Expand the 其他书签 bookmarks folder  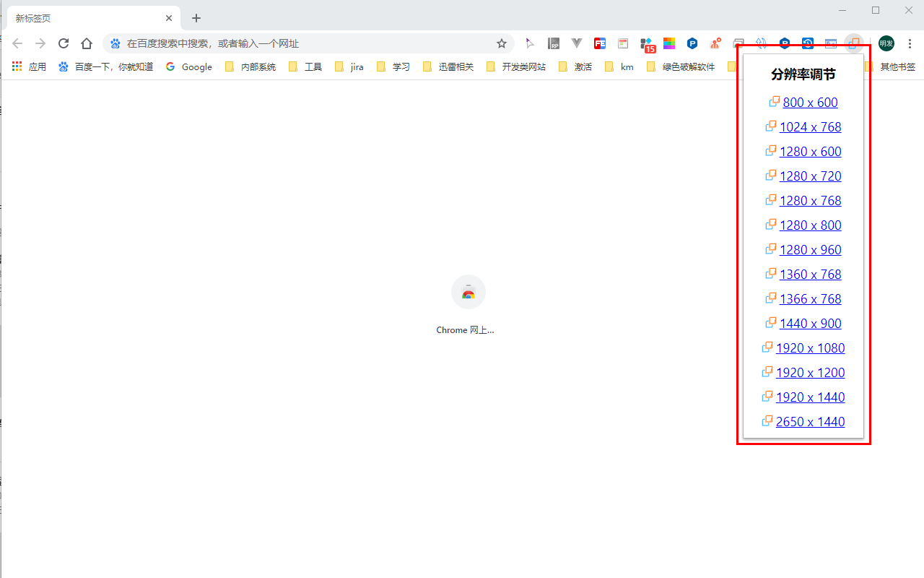pyautogui.click(x=891, y=67)
